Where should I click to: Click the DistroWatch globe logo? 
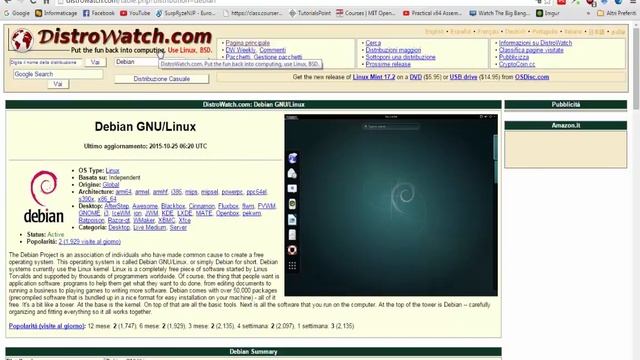pyautogui.click(x=22, y=40)
